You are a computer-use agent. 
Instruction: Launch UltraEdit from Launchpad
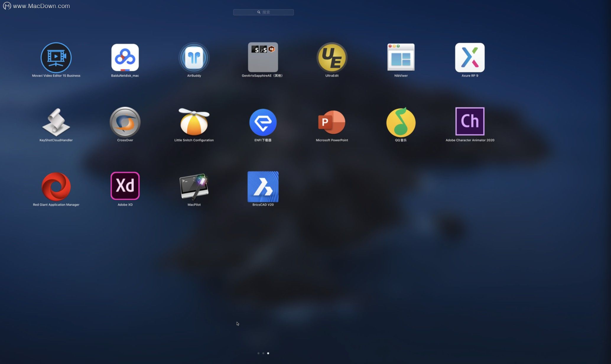click(x=332, y=58)
